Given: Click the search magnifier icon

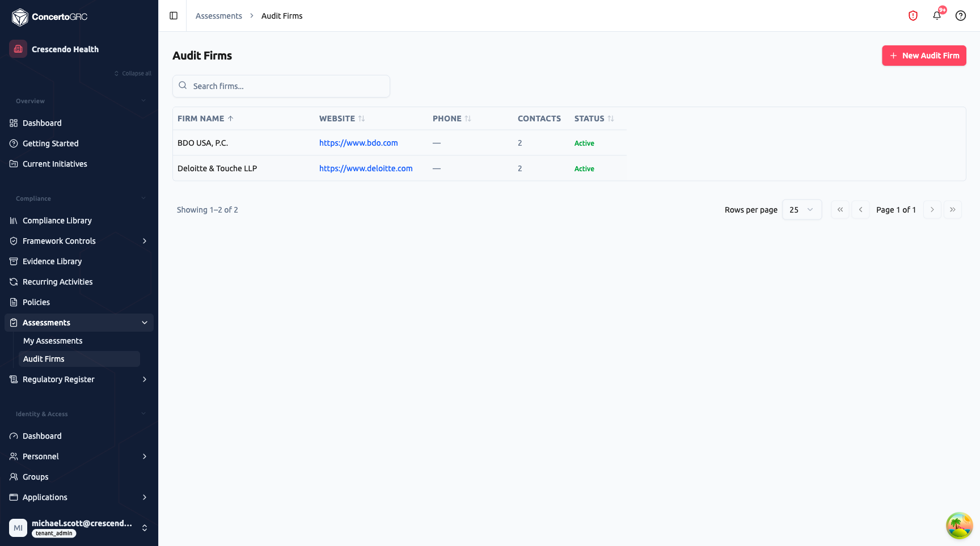Looking at the screenshot, I should 183,86.
